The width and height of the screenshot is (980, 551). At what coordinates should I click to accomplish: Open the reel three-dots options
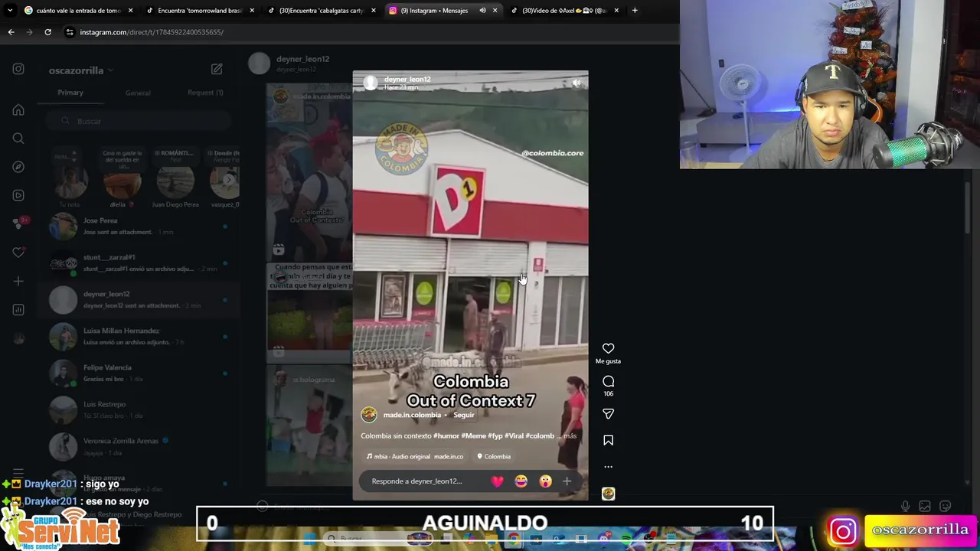[x=608, y=466]
